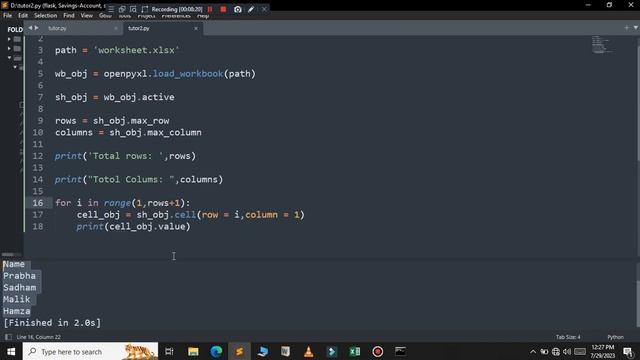The width and height of the screenshot is (640, 360).
Task: Click '[Finished in 2.0s]' output line
Action: pos(52,323)
